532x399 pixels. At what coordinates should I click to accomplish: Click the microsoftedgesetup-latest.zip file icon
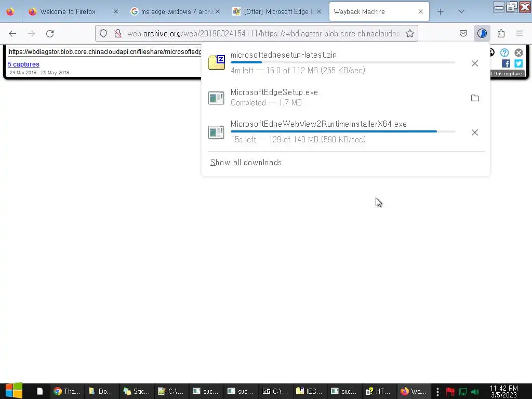pyautogui.click(x=217, y=62)
